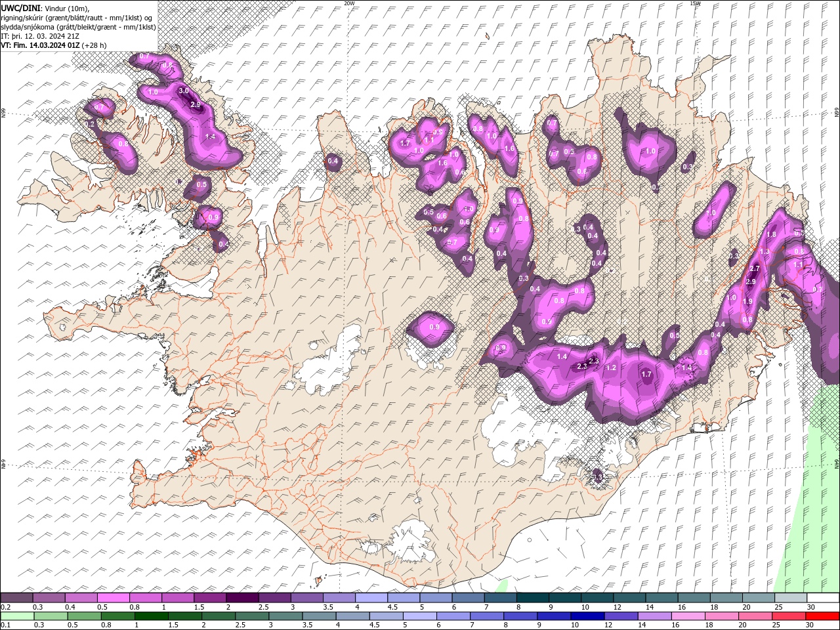Click the 2.7 snowfall value in the east
Screen dimensions: 840x630
(x=754, y=268)
